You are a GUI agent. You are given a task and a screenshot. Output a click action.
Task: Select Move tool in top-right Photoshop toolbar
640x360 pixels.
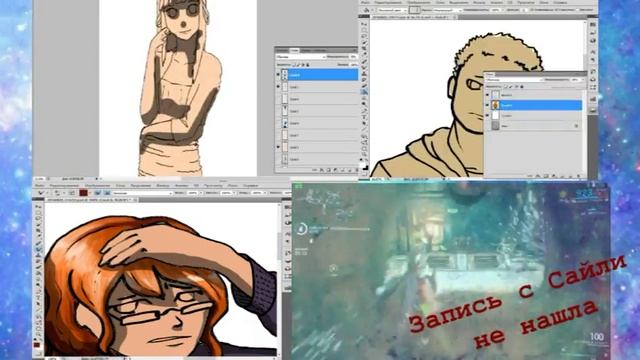pyautogui.click(x=364, y=24)
